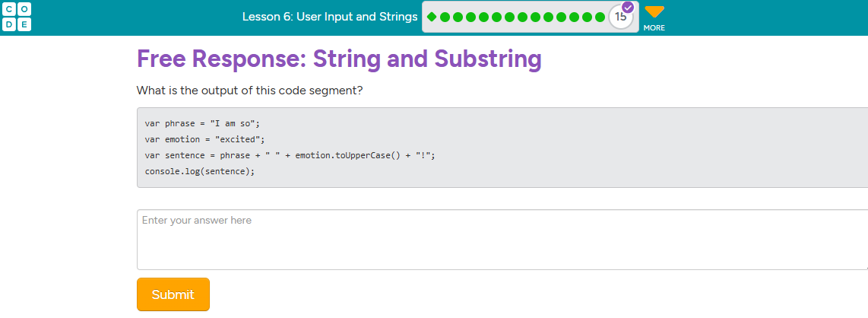Open the Lesson 6: User Input and Strings title

pos(330,17)
